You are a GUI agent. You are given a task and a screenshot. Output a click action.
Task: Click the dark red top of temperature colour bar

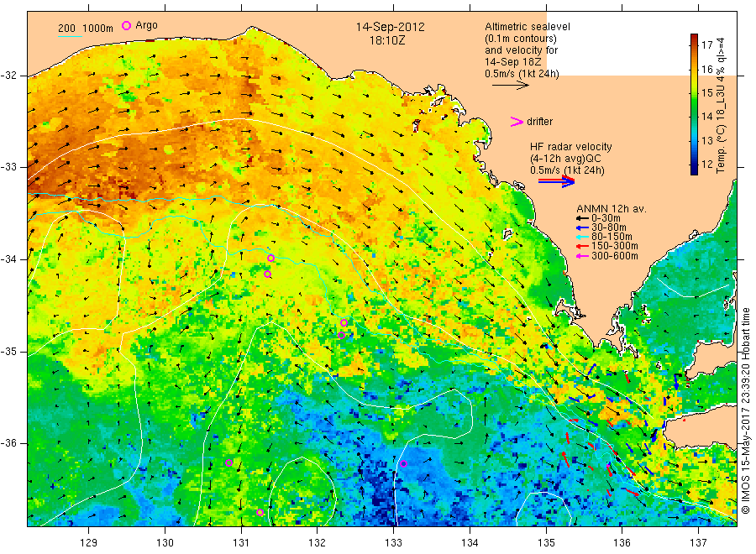coord(695,38)
